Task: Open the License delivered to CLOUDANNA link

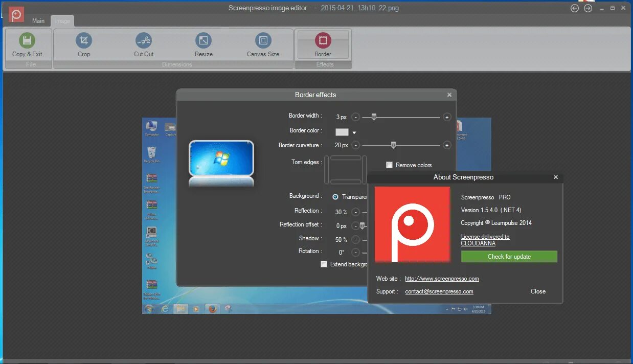Action: pos(485,240)
